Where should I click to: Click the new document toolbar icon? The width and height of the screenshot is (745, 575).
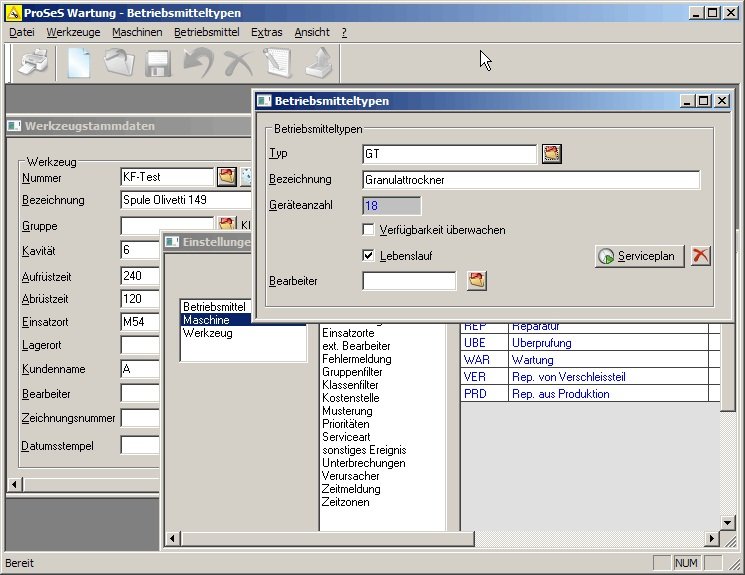(x=79, y=63)
